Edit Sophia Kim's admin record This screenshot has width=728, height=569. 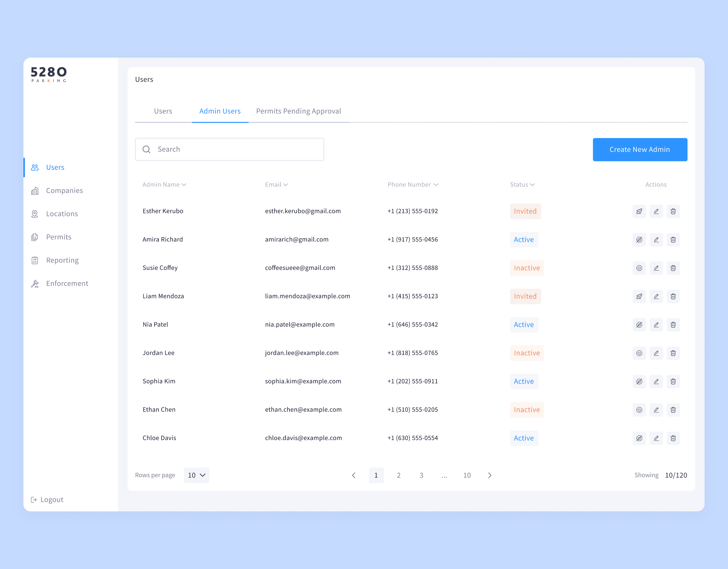656,381
